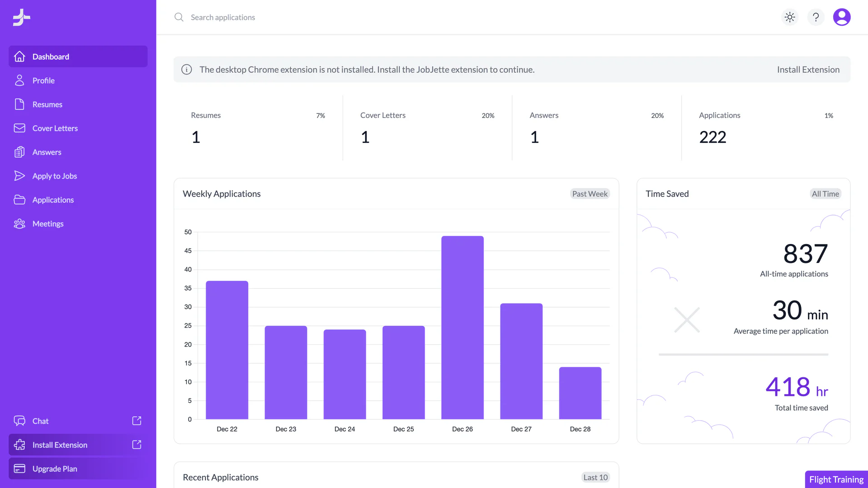The height and width of the screenshot is (488, 868).
Task: Select the Apply to Jobs paper-plane icon
Action: coord(19,176)
